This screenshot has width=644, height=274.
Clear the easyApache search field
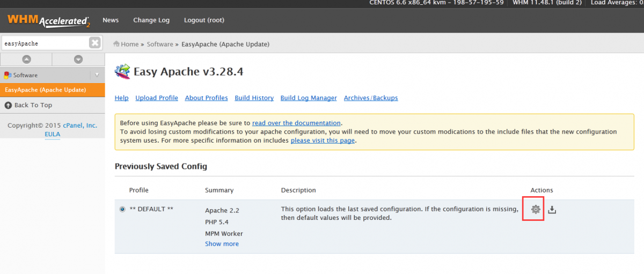[94, 43]
